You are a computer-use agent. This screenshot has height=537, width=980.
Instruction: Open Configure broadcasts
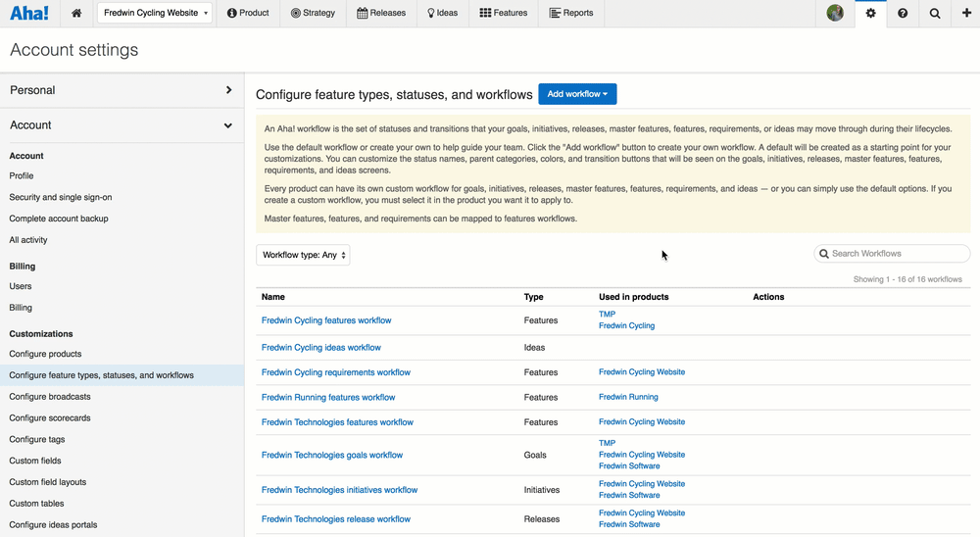coord(49,396)
